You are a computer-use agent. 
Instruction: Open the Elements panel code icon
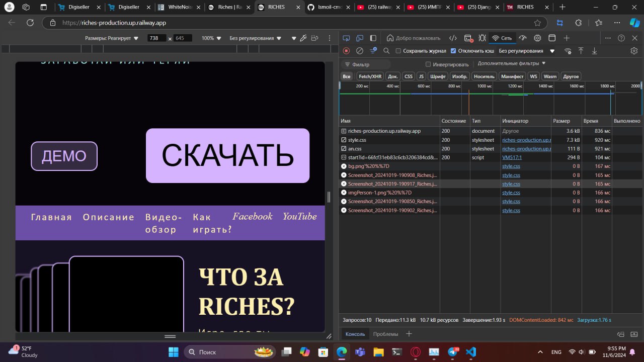pos(453,38)
